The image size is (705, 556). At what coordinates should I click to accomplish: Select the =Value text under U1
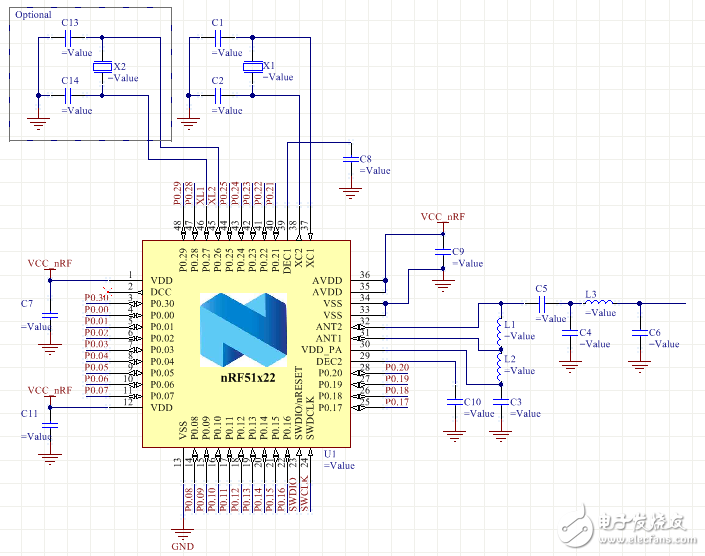tap(339, 466)
